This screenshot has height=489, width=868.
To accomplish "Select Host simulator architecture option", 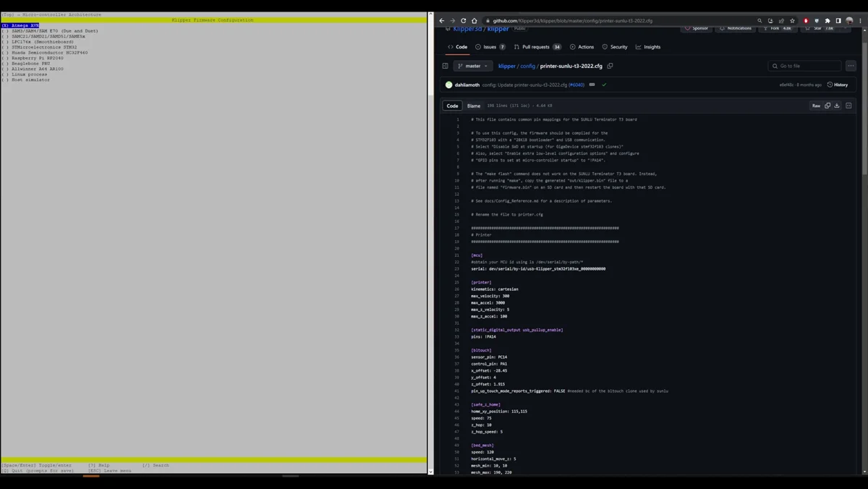I will (26, 80).
